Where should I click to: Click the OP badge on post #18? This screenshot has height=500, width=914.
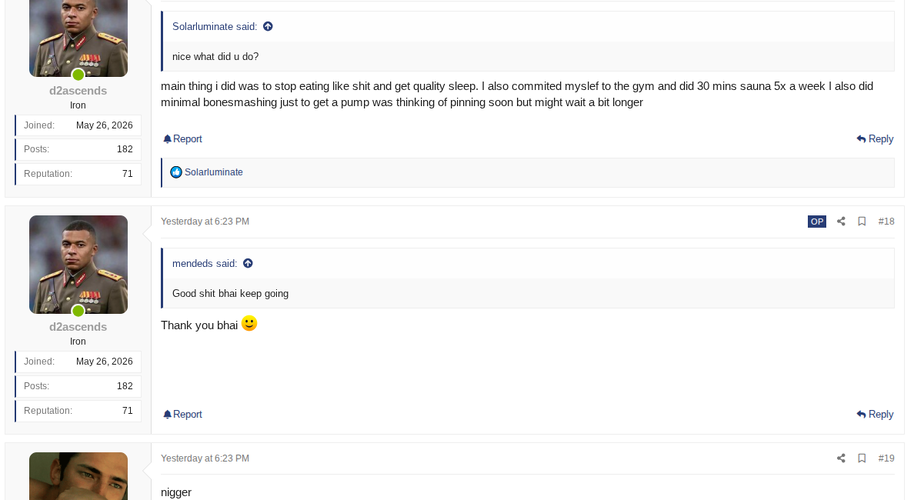(817, 221)
